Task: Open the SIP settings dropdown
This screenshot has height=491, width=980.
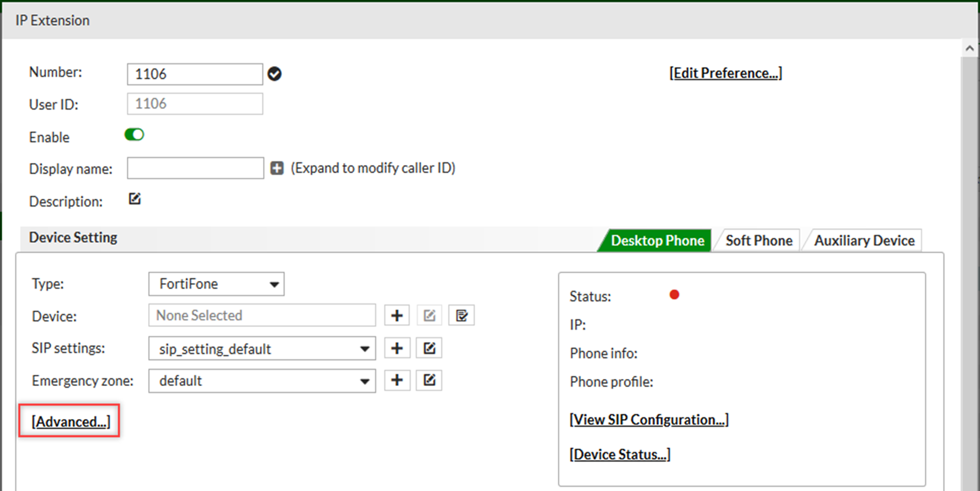Action: [262, 349]
